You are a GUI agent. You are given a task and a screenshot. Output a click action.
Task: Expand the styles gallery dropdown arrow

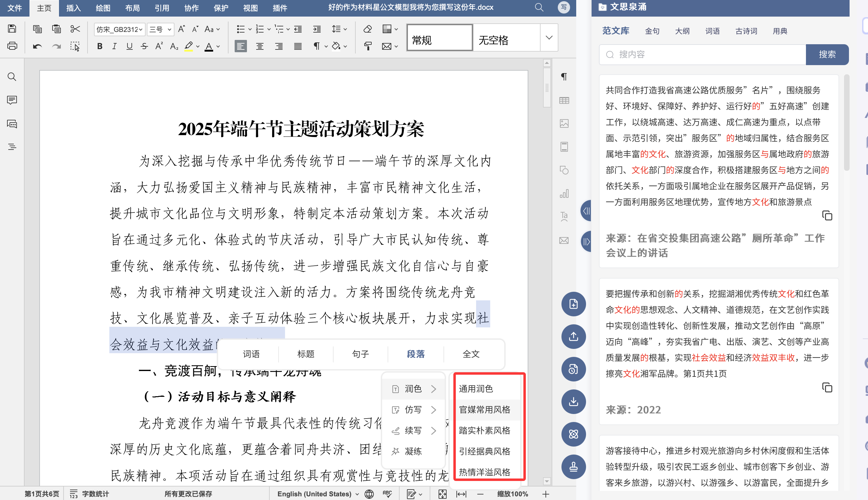coord(549,37)
